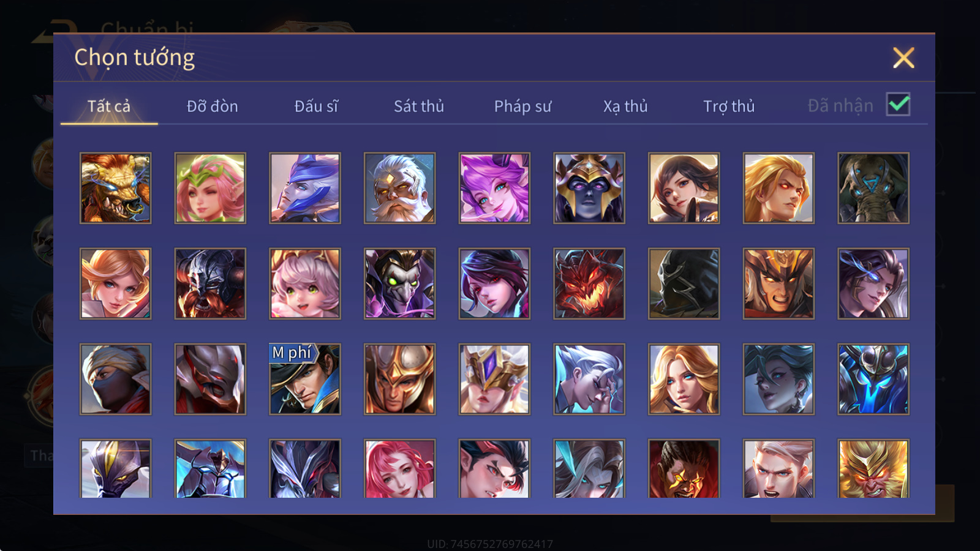The image size is (980, 551).
Task: Filter heroes by Đấu sĩ tab
Action: [x=316, y=107]
